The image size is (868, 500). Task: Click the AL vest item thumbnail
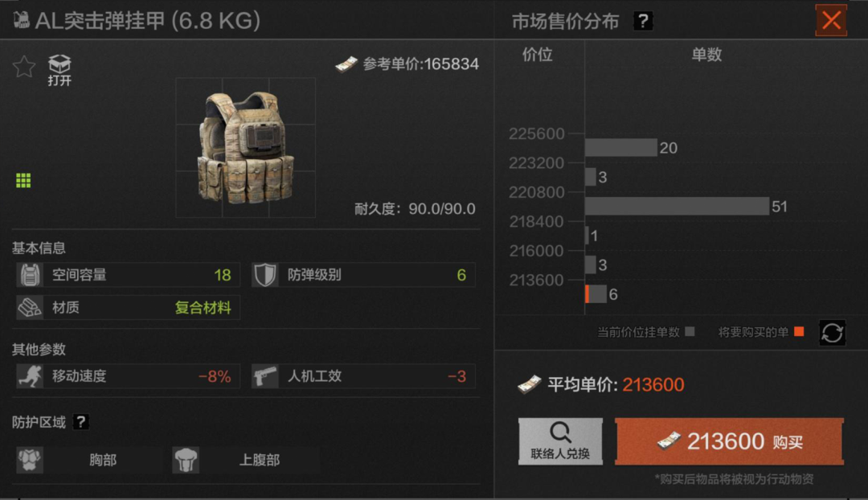coord(246,148)
